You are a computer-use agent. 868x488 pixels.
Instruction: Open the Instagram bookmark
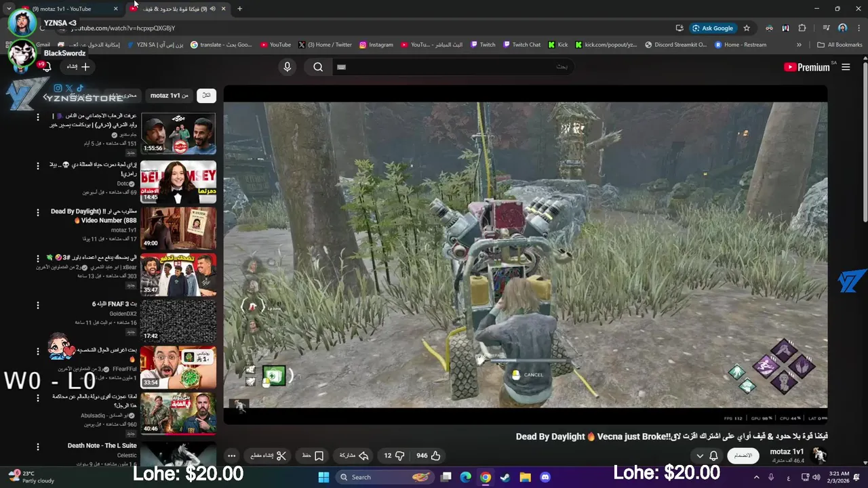[376, 45]
